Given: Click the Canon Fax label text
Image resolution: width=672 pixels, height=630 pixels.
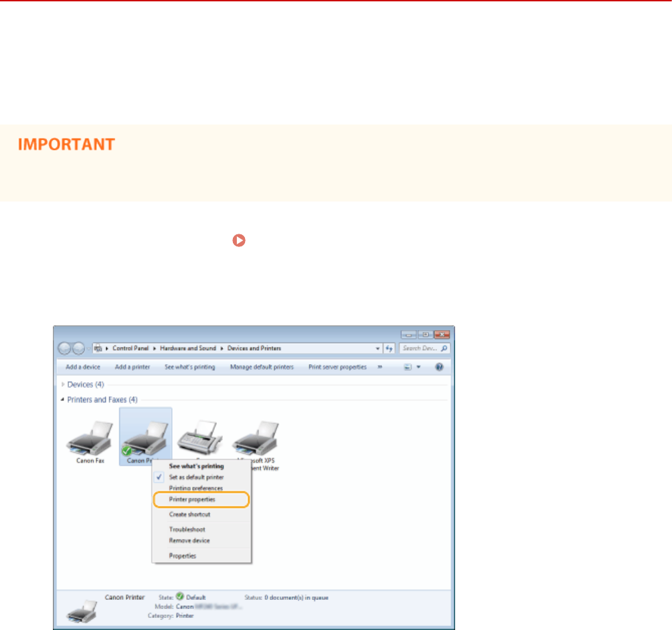Looking at the screenshot, I should [x=90, y=461].
